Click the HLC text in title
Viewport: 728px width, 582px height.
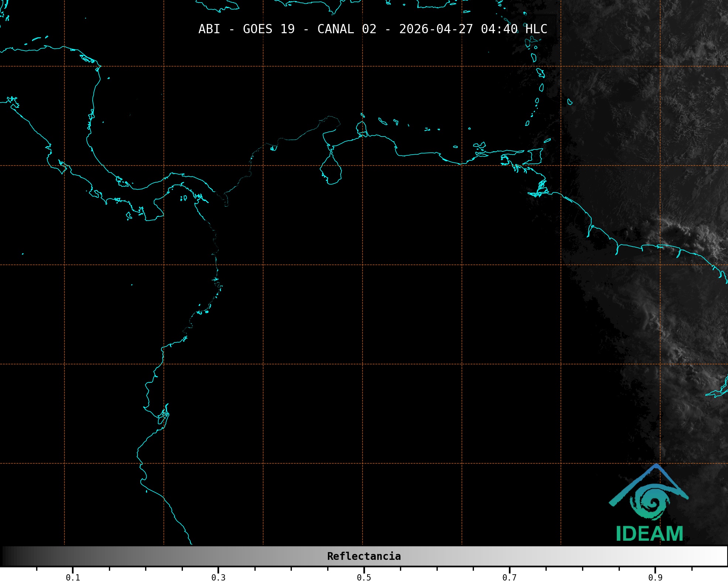coord(536,29)
